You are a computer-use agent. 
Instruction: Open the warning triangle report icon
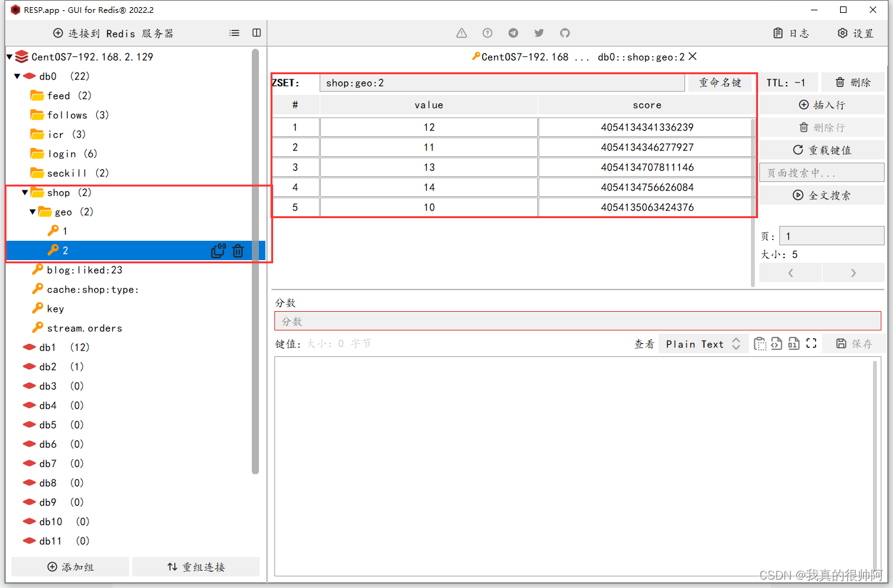click(462, 33)
